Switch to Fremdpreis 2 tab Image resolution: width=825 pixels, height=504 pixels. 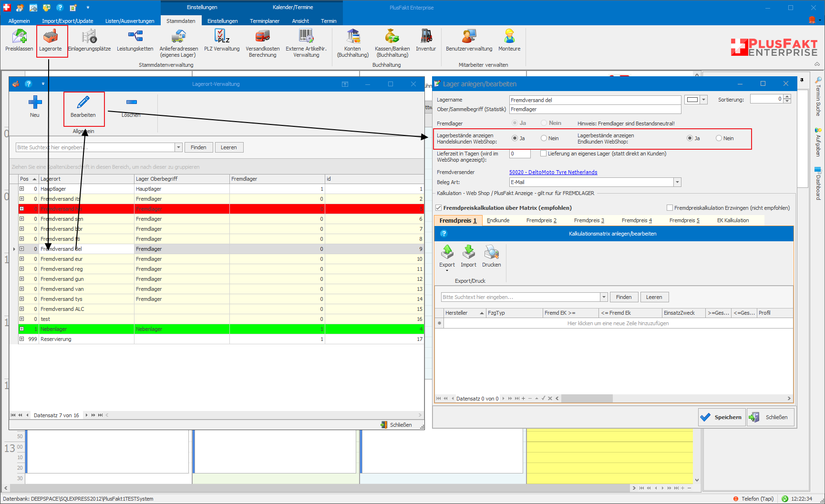[x=541, y=220]
